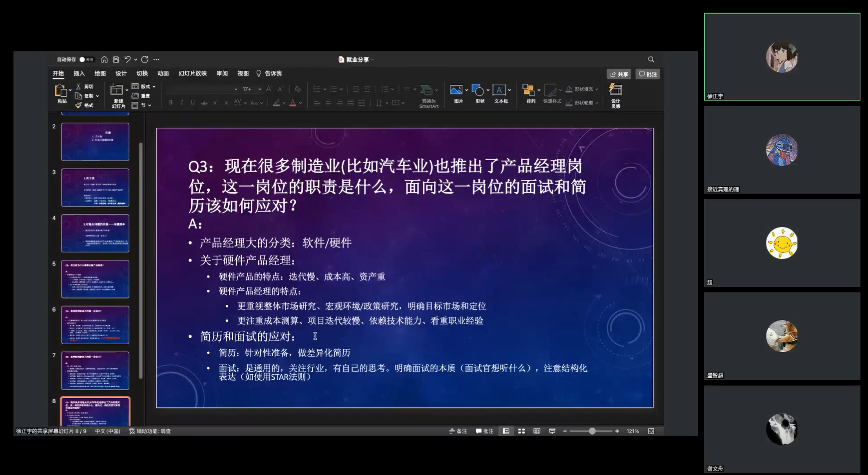Save the presentation with the disk icon
The width and height of the screenshot is (868, 475).
tap(116, 59)
